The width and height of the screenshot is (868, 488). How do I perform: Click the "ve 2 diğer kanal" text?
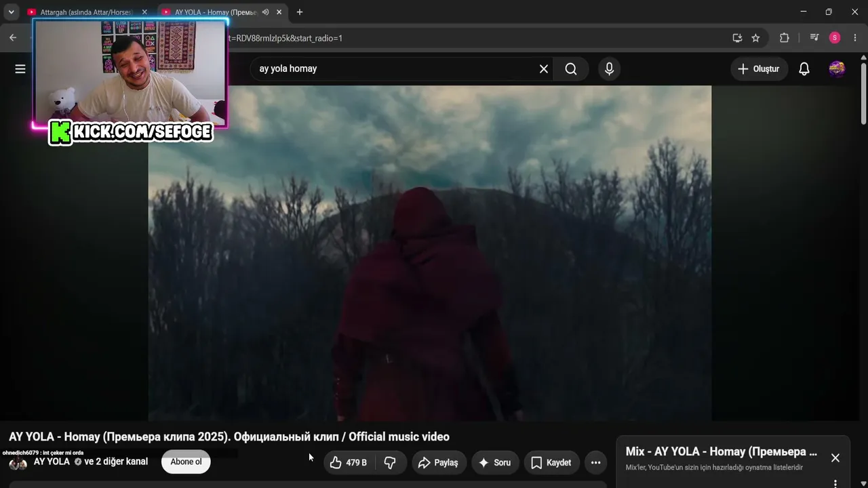click(116, 462)
